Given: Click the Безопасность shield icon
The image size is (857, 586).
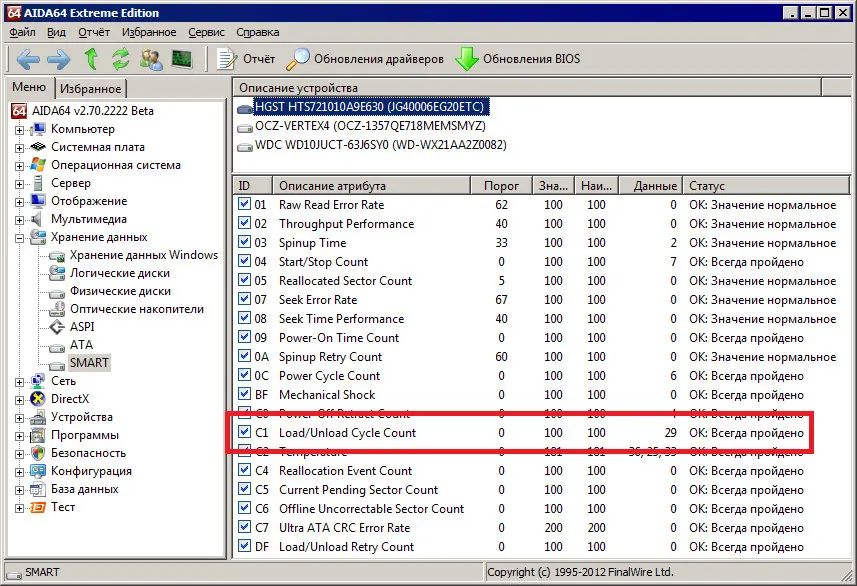Looking at the screenshot, I should tap(38, 453).
